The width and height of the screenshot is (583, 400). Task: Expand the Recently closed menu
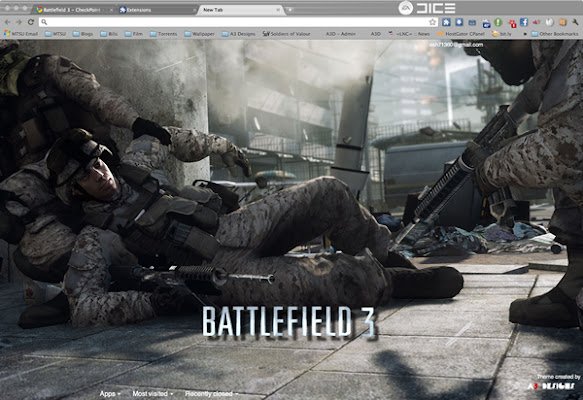click(212, 393)
